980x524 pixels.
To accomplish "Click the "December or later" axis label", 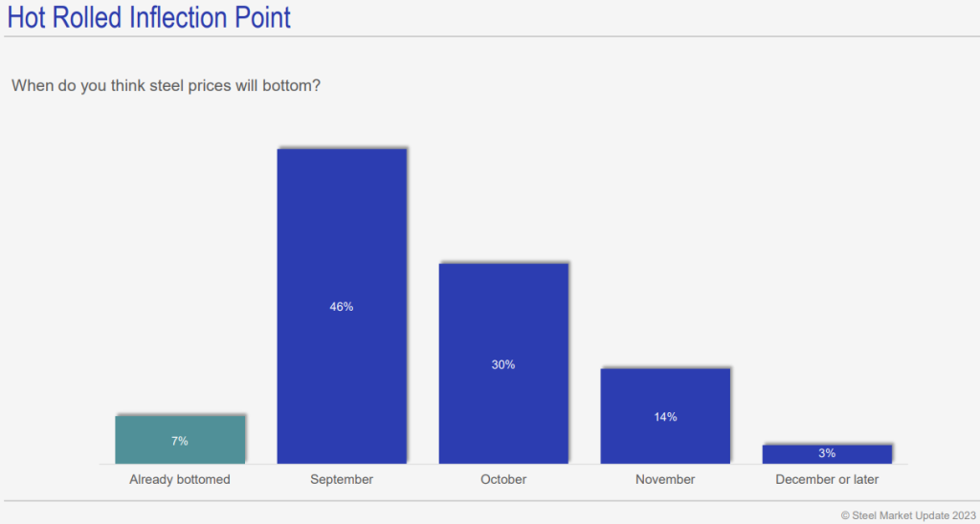I will tap(827, 479).
